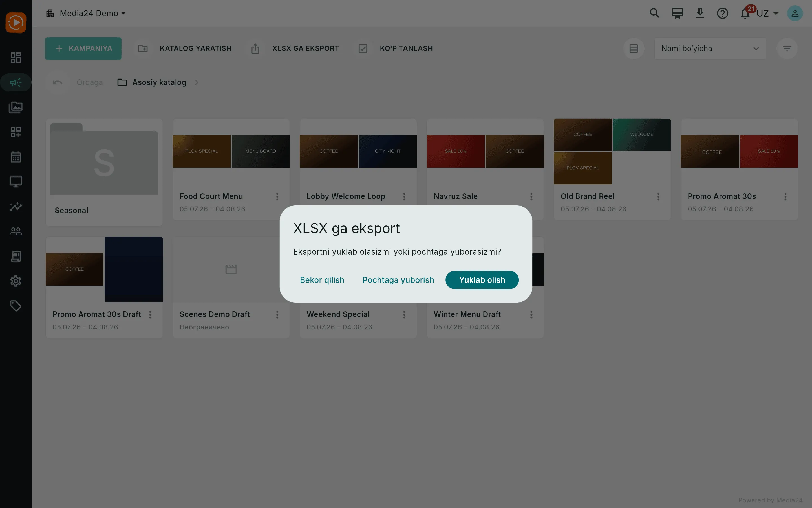
Task: Open options menu for Scenes Demo Draft
Action: pyautogui.click(x=277, y=314)
